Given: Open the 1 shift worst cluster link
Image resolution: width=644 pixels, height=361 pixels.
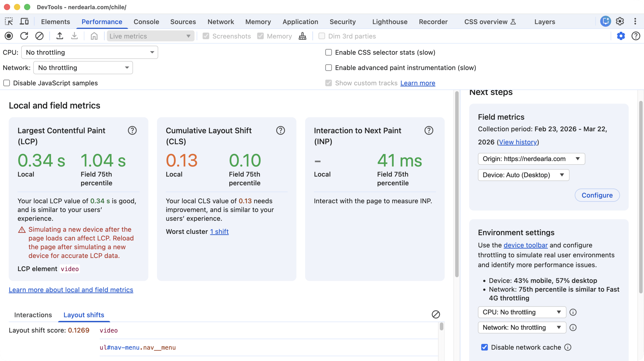Looking at the screenshot, I should 219,232.
